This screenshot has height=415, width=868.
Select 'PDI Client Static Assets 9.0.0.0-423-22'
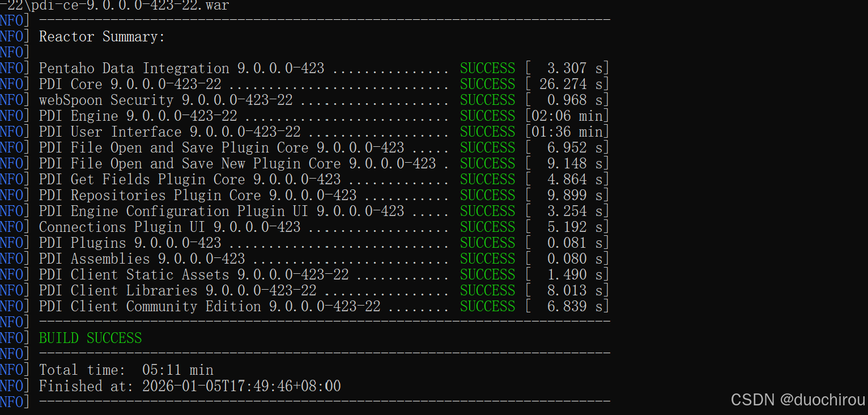point(194,275)
